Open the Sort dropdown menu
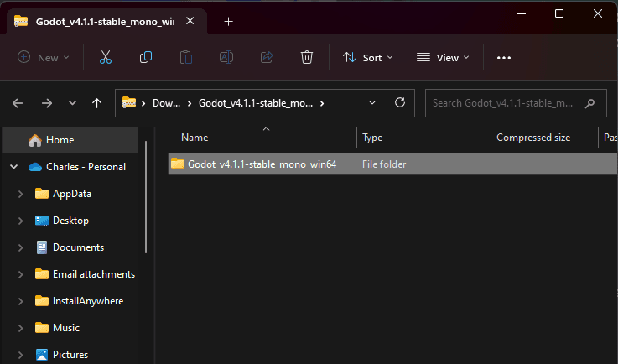618x364 pixels. pyautogui.click(x=362, y=57)
